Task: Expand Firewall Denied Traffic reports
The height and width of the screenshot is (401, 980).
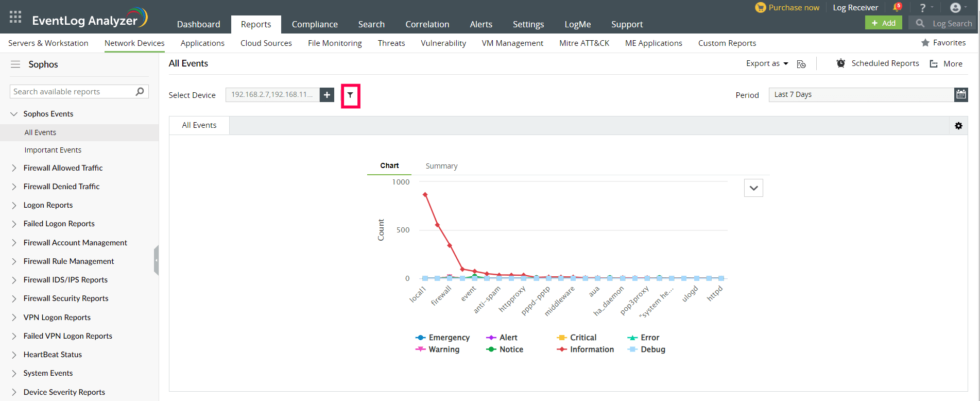Action: click(x=14, y=187)
